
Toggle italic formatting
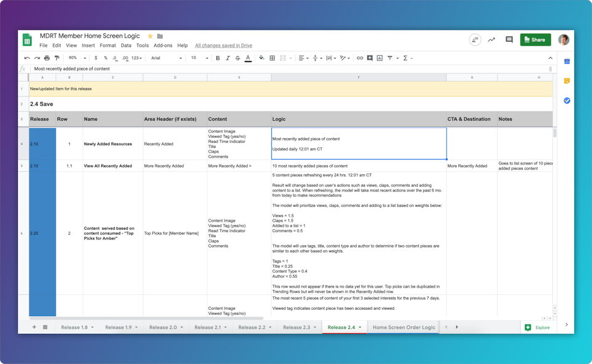[228, 58]
